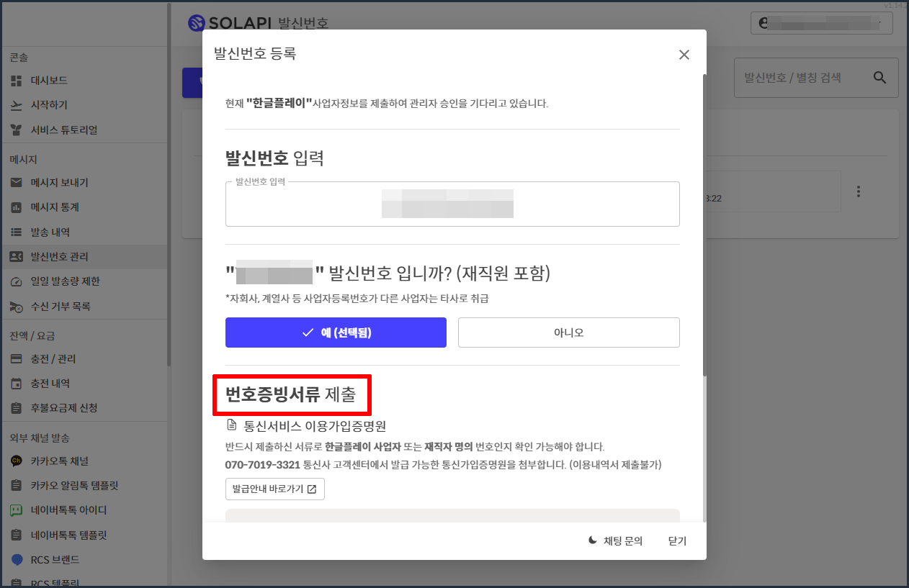This screenshot has height=588, width=909.
Task: Click the 닫기 button
Action: pyautogui.click(x=677, y=541)
